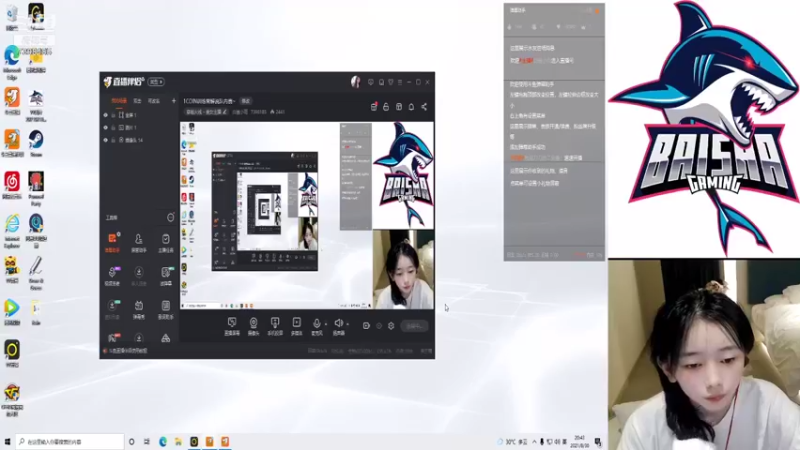
Task: Click the taskbar search input box
Action: click(70, 441)
